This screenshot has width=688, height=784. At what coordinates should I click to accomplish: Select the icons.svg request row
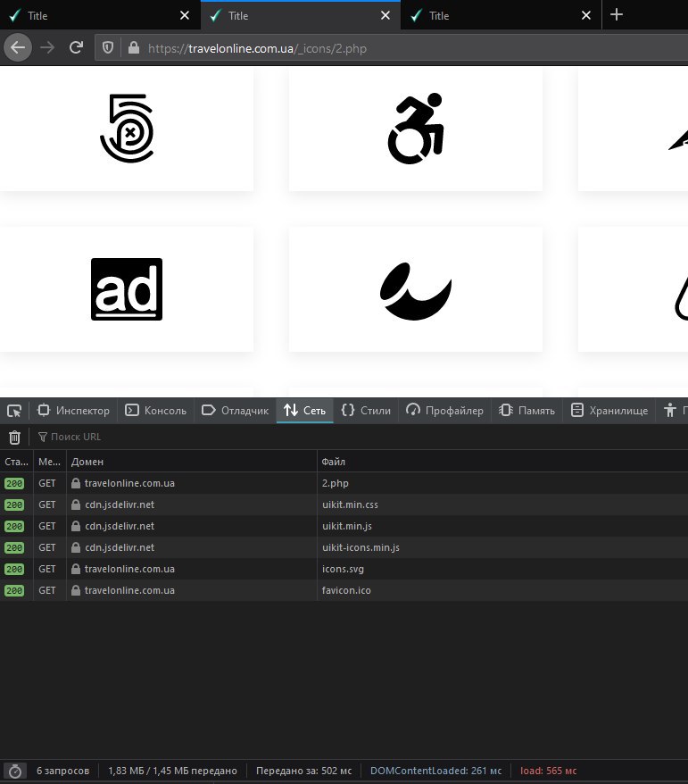pos(344,570)
